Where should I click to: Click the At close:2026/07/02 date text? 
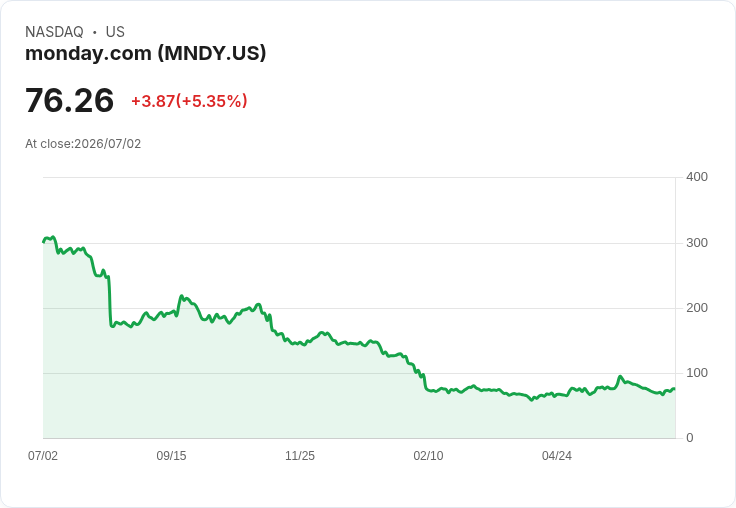(x=83, y=144)
